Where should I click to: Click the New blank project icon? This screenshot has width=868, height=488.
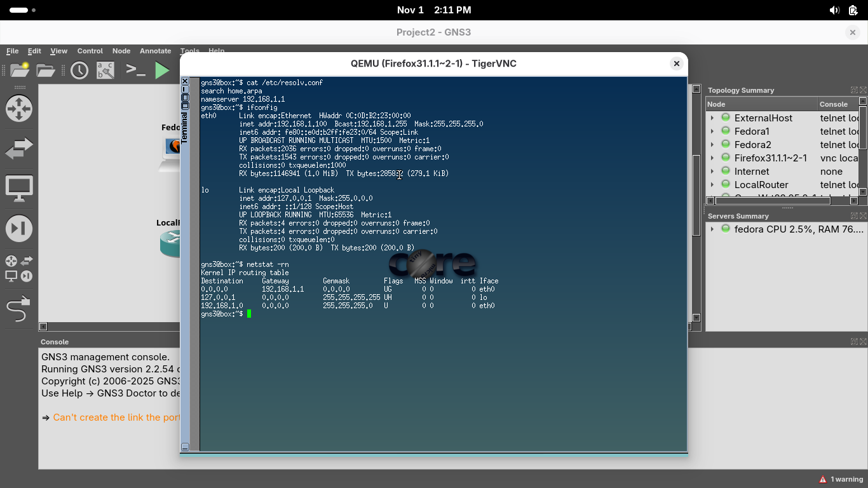click(x=20, y=70)
